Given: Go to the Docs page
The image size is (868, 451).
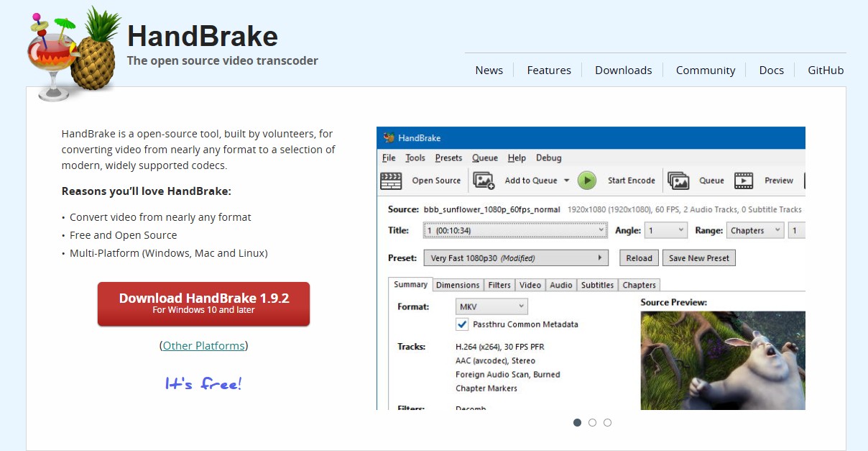Looking at the screenshot, I should coord(772,70).
